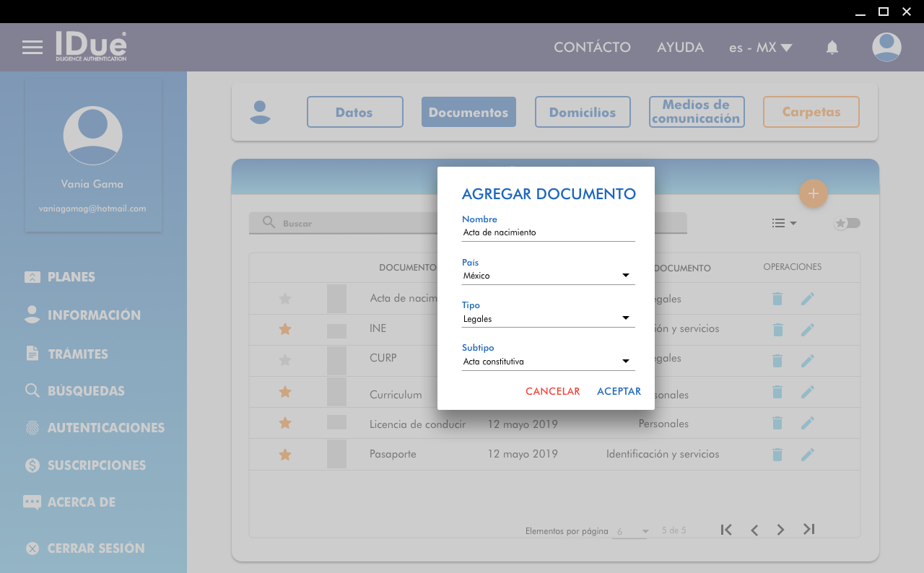Mark the CURP document star as favorite
Viewport: 924px width, 573px height.
click(285, 359)
